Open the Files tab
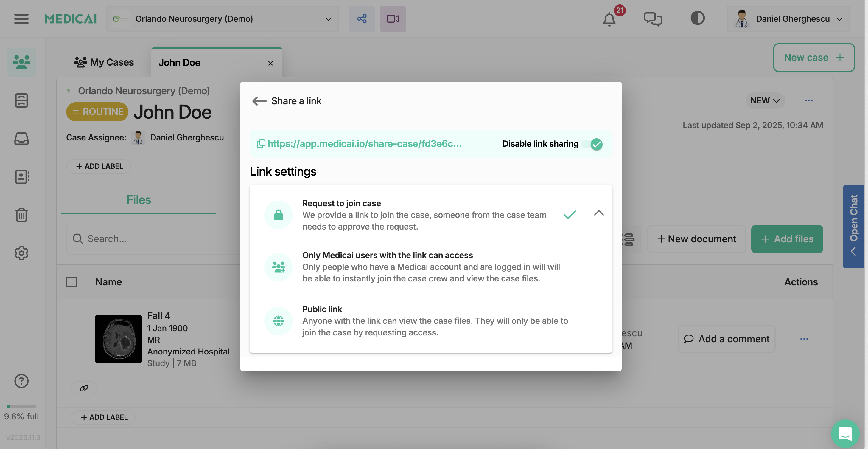This screenshot has height=449, width=868. (x=139, y=200)
